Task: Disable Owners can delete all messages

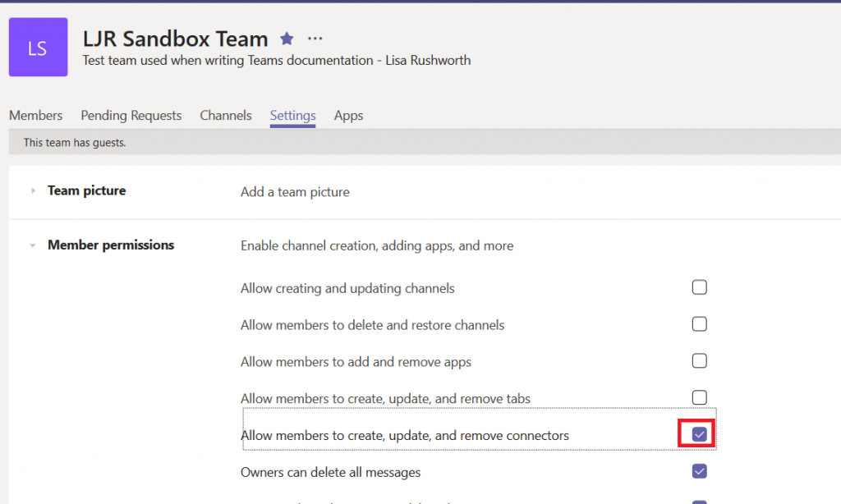Action: (700, 471)
